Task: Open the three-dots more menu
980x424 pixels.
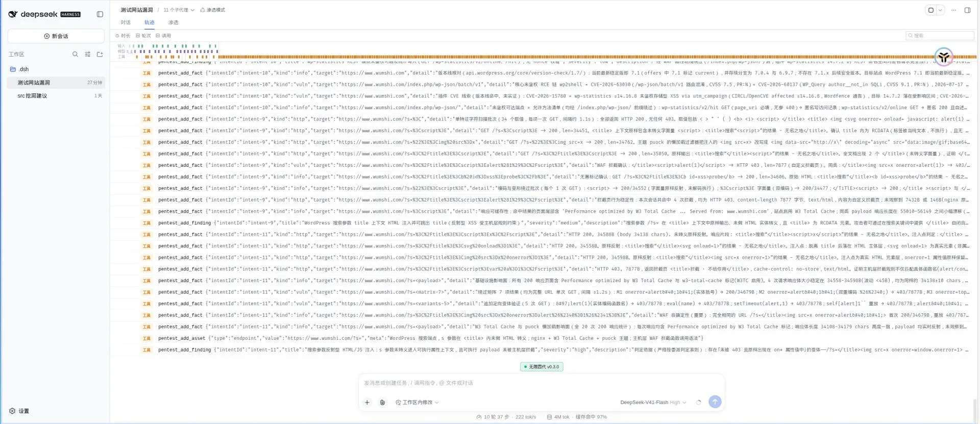Action: point(953,10)
